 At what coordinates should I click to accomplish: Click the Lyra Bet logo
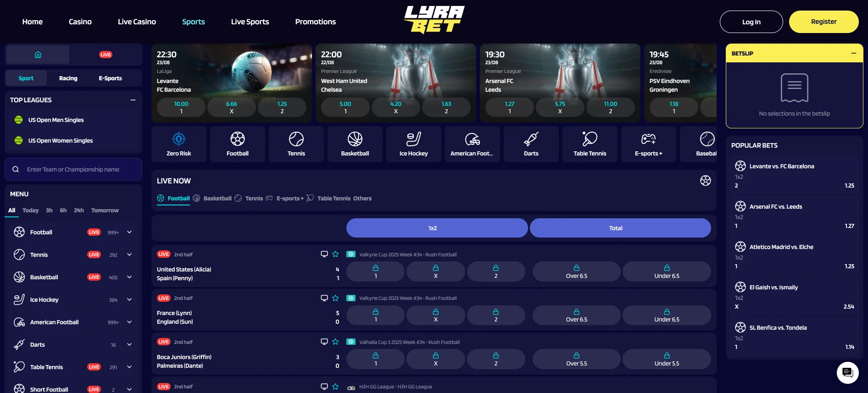pyautogui.click(x=434, y=20)
